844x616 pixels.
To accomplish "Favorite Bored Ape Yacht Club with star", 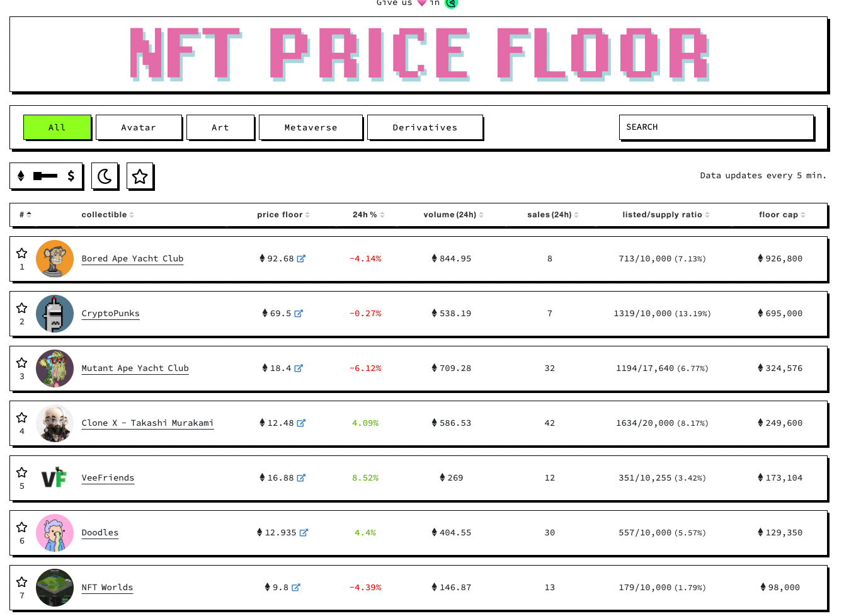I will pos(22,253).
